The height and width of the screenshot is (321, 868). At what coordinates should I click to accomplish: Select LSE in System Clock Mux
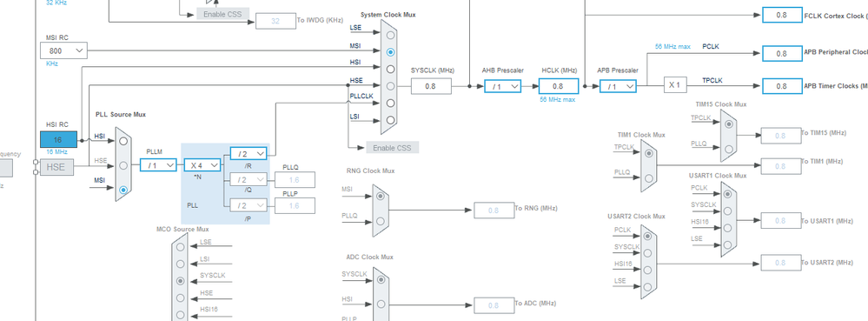[391, 35]
